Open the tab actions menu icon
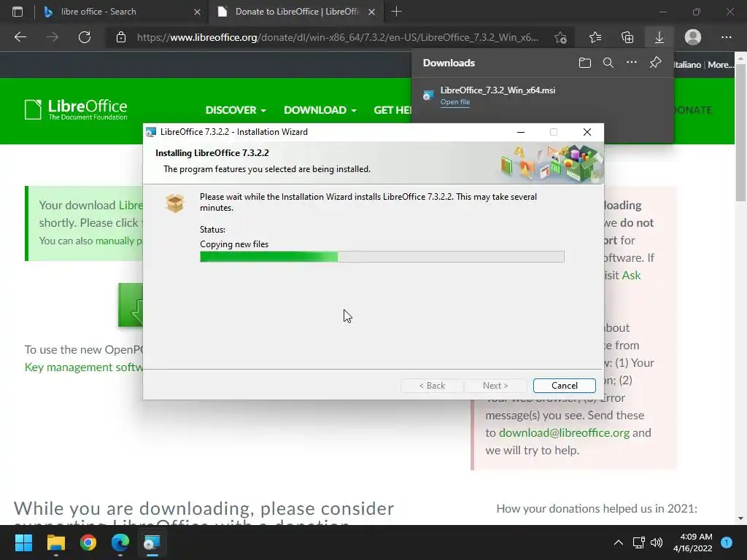747x560 pixels. point(18,12)
